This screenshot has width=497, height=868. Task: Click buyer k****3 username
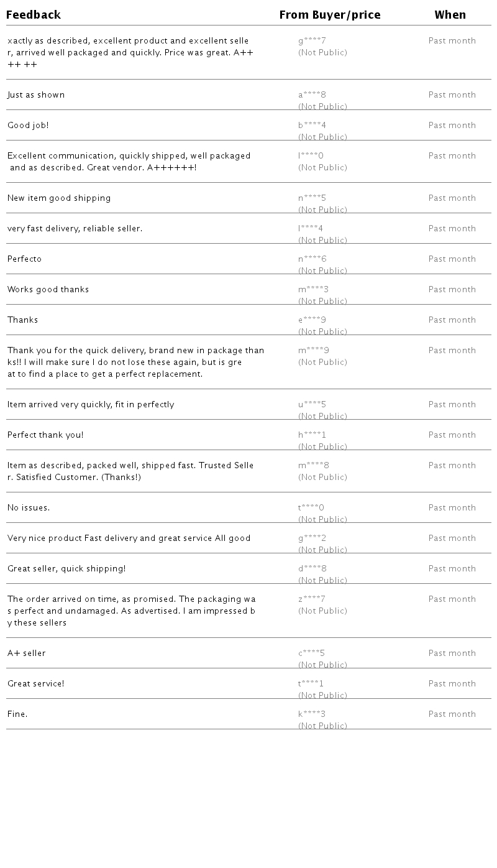pos(312,714)
